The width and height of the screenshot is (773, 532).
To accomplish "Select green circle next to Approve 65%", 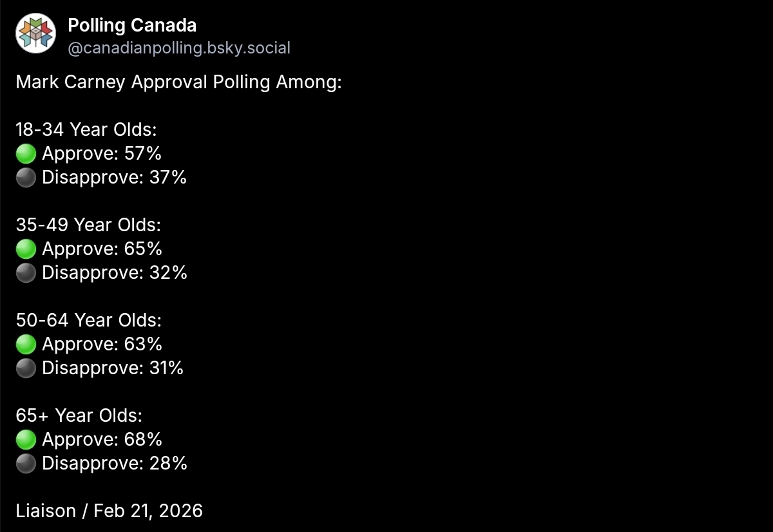I will pos(26,249).
